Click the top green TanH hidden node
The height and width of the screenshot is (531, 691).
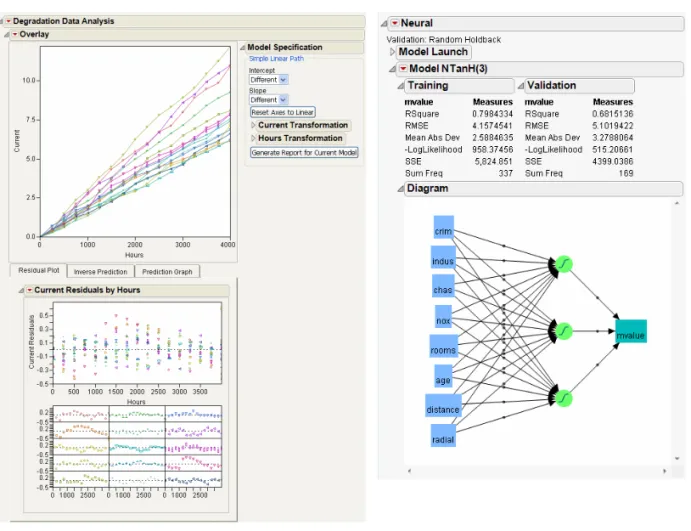564,264
